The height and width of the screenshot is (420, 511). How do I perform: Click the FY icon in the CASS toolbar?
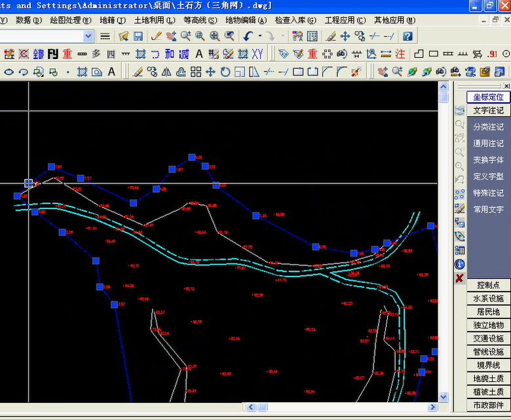[x=53, y=54]
